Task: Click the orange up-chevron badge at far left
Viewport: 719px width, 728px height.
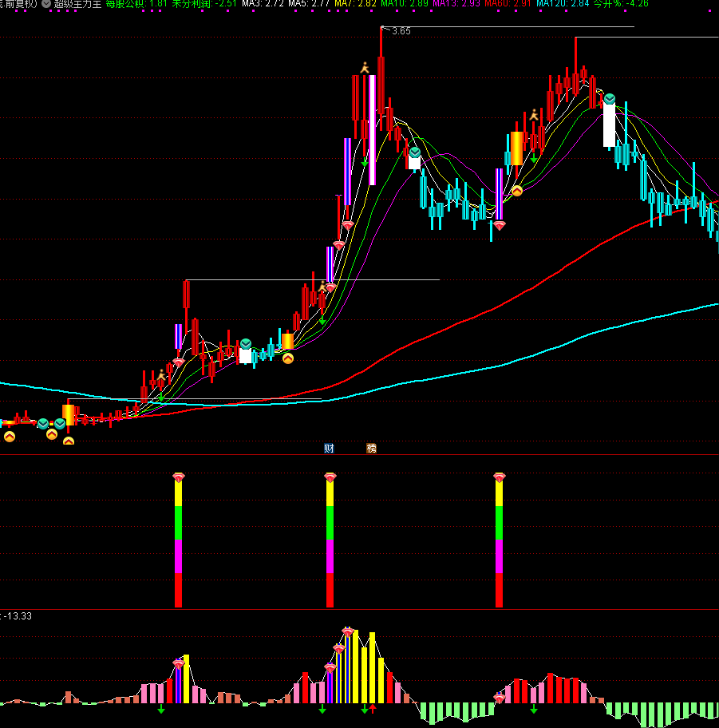Action: click(10, 436)
